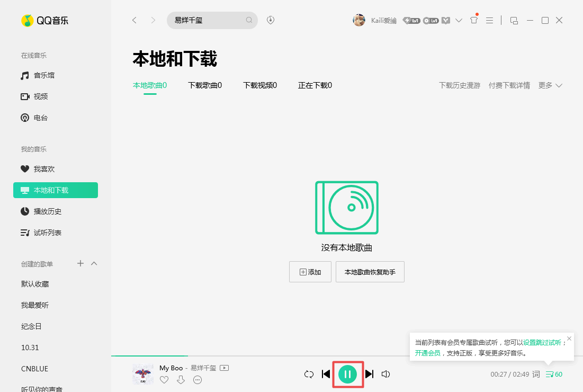Open 下载历史漫游 link
583x392 pixels.
pos(460,85)
